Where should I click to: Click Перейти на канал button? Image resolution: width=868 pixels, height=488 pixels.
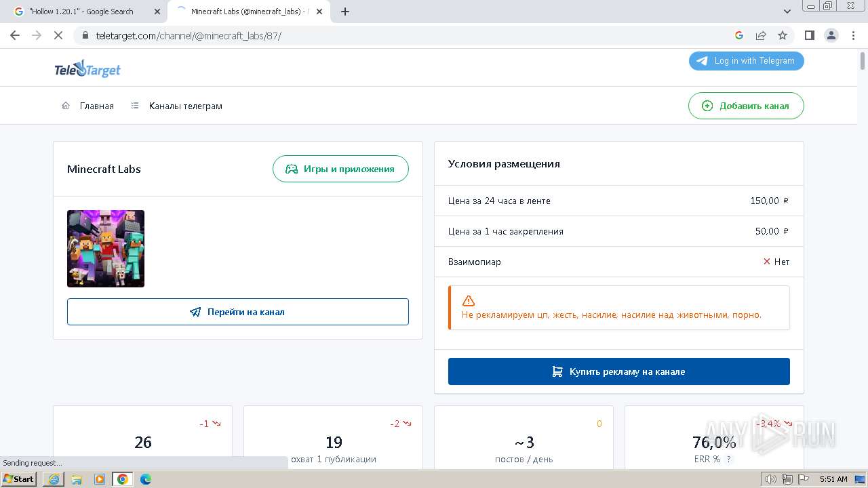(x=238, y=312)
